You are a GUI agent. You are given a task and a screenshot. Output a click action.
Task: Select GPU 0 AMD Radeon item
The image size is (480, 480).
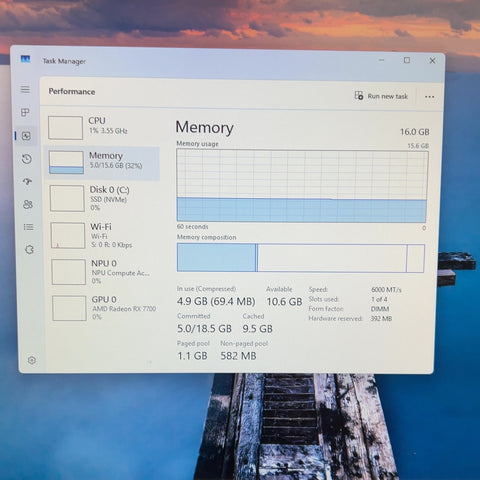106,308
